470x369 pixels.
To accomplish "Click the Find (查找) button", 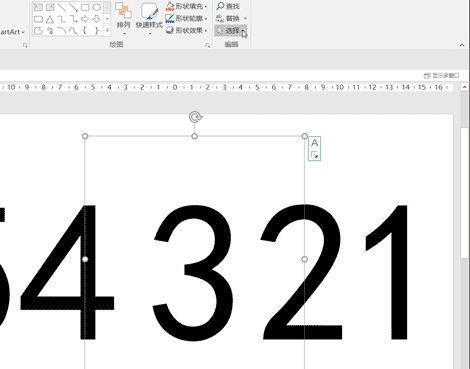I will point(228,6).
